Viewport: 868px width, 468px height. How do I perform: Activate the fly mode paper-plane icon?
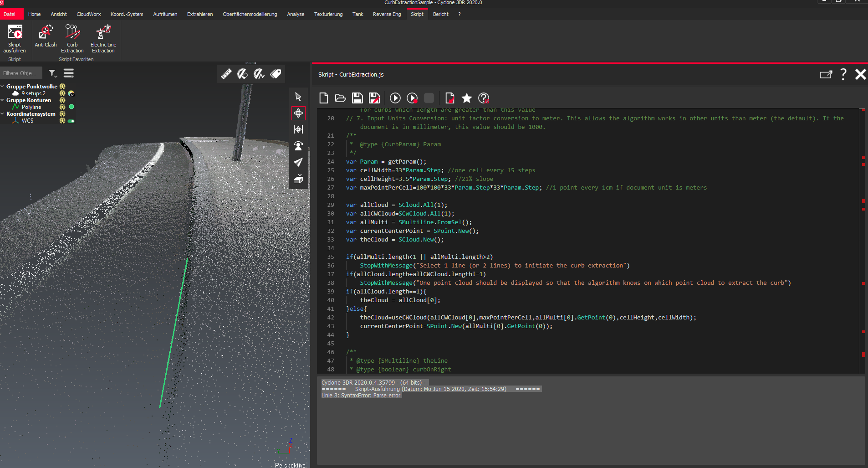(x=298, y=162)
